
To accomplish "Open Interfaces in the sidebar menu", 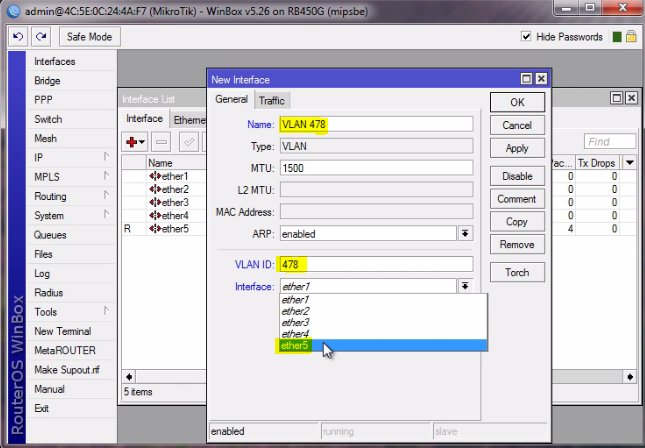I will point(72,62).
